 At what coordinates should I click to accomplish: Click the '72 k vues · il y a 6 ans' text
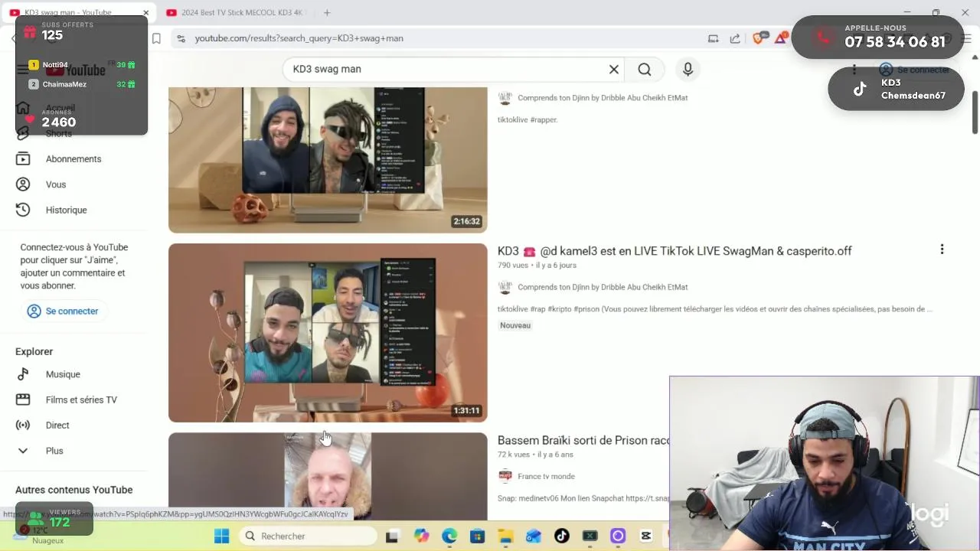[x=535, y=455]
